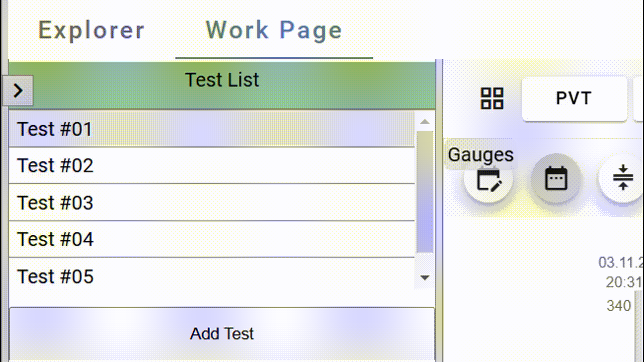Image resolution: width=644 pixels, height=362 pixels.
Task: Click the Test List scrollbar up arrow
Action: coord(425,122)
